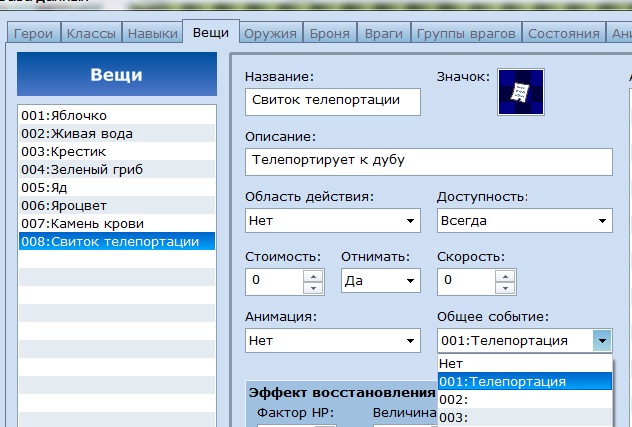
Task: Collapse the Общее событие dropdown arrow
Action: [602, 341]
